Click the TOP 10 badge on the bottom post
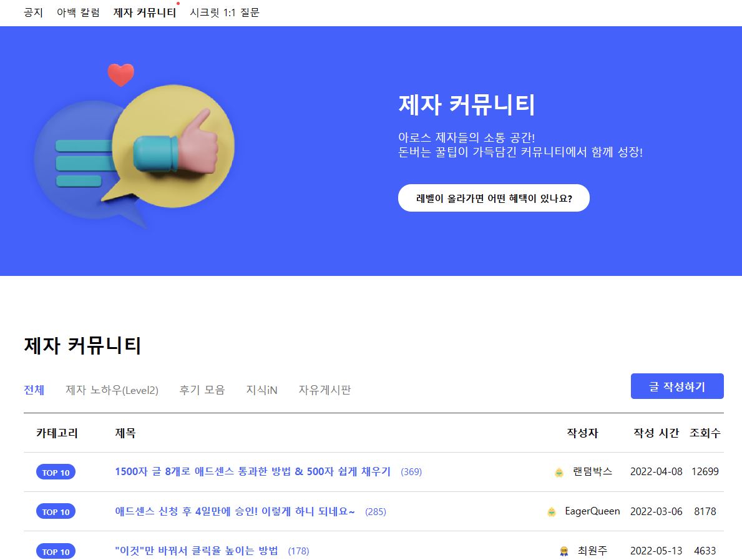The width and height of the screenshot is (742, 560). tap(56, 552)
